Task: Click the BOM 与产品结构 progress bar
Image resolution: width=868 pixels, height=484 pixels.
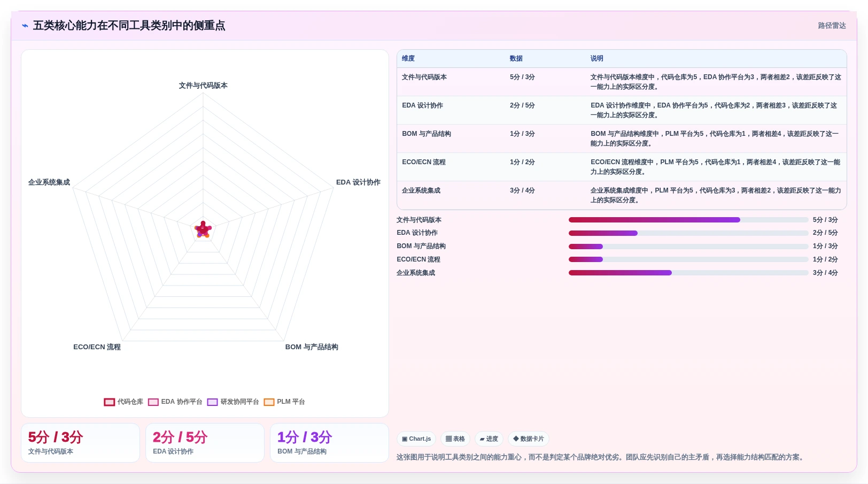Action: pyautogui.click(x=688, y=247)
